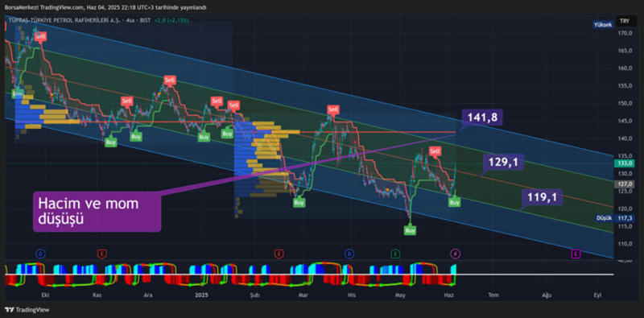Click the TradingView.com text in the header

[62, 7]
